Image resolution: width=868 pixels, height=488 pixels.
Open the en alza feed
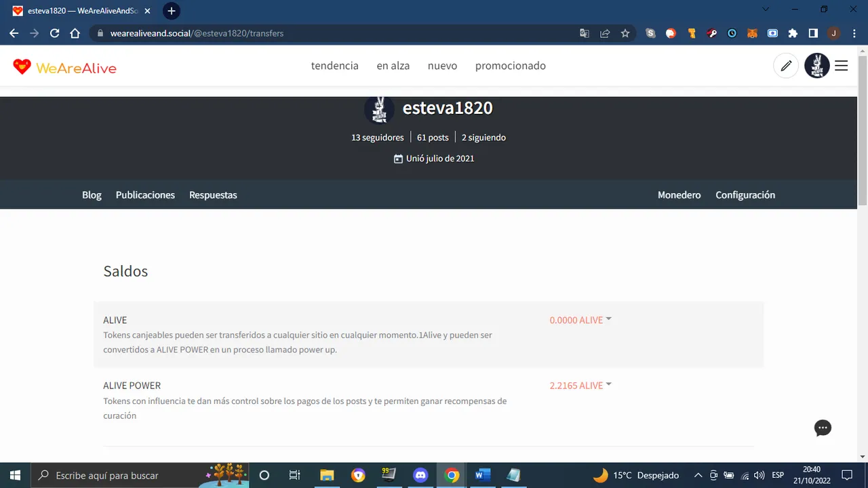393,66
